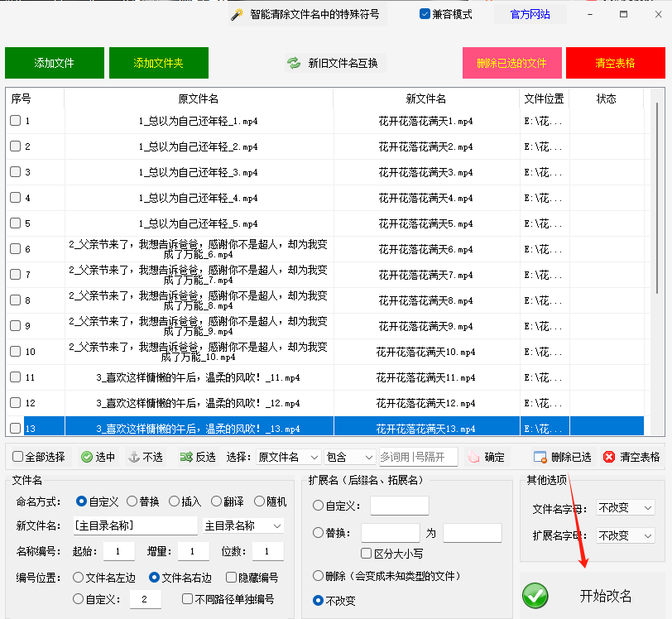Click the green check 选中 icon

[87, 457]
